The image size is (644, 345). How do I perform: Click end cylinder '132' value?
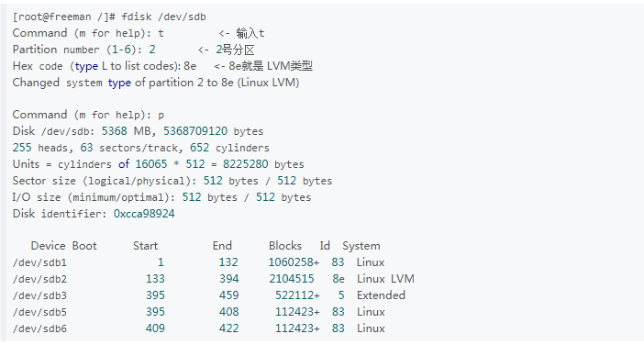[228, 262]
